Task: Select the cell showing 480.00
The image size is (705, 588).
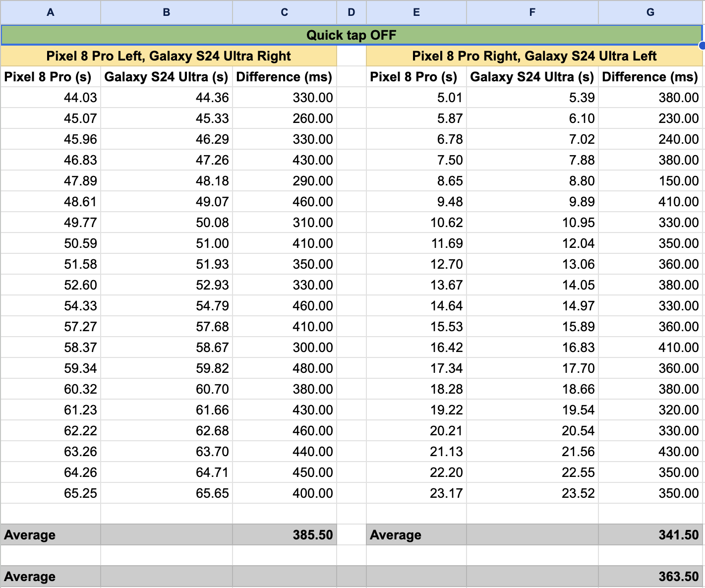Action: click(x=285, y=368)
